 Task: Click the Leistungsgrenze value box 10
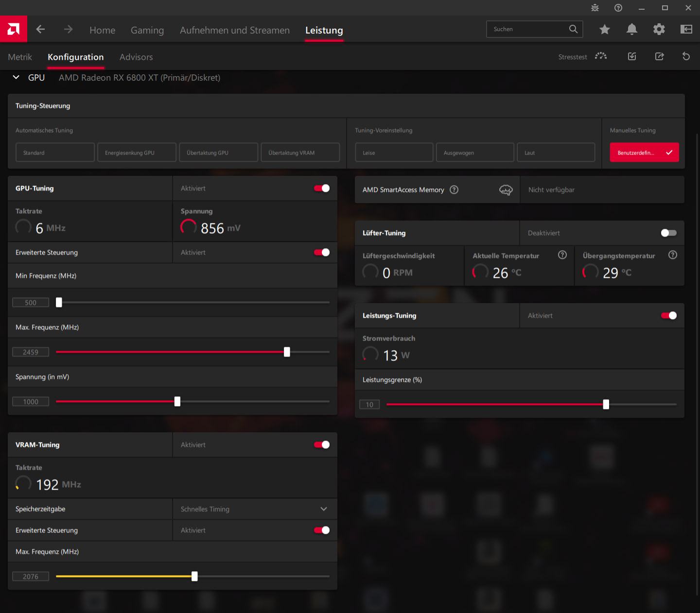[x=369, y=405]
